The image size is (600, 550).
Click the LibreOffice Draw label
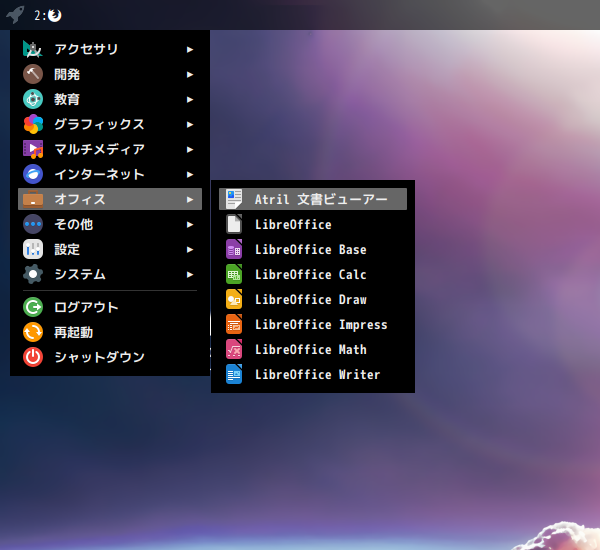point(311,299)
